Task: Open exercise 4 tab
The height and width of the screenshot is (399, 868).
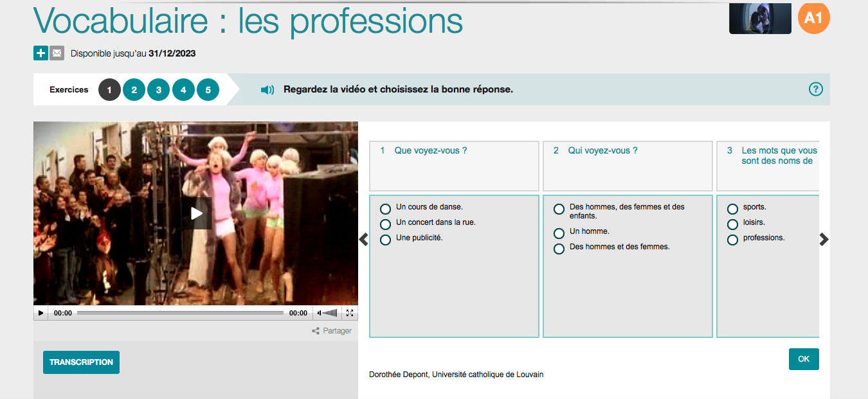Action: pos(183,90)
